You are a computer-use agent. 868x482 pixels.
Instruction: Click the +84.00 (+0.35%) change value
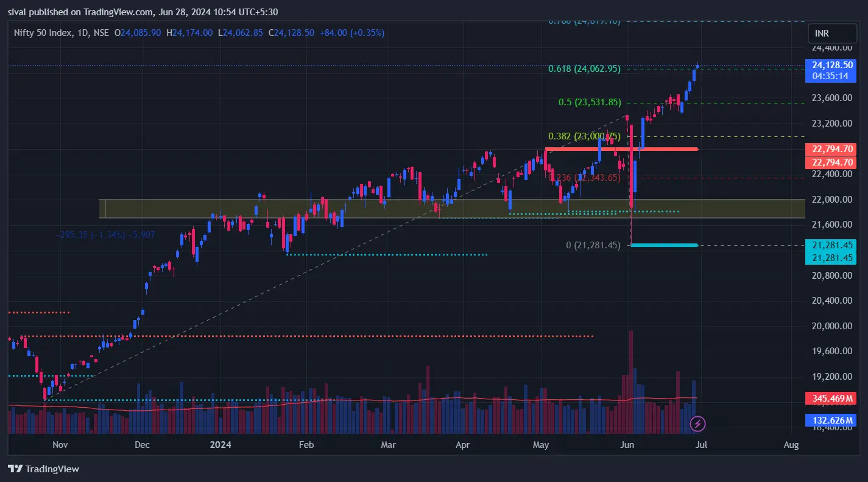[351, 33]
